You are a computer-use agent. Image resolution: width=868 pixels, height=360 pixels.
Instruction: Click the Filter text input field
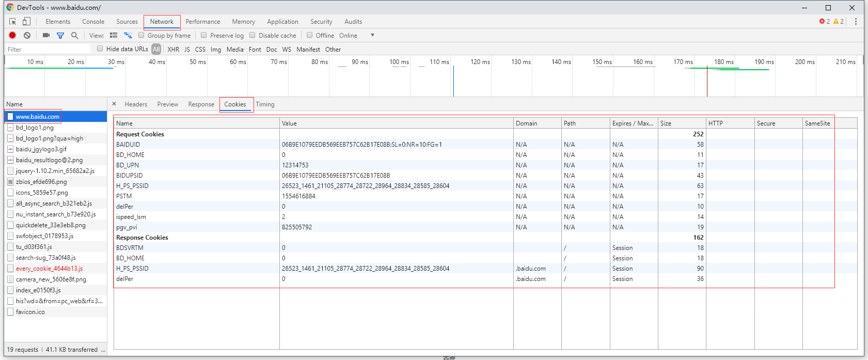[x=49, y=49]
